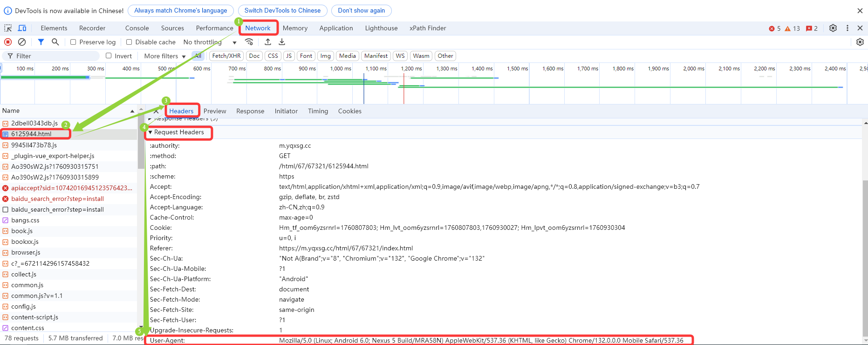The image size is (868, 345).
Task: Open the throttling dropdown
Action: click(x=210, y=42)
